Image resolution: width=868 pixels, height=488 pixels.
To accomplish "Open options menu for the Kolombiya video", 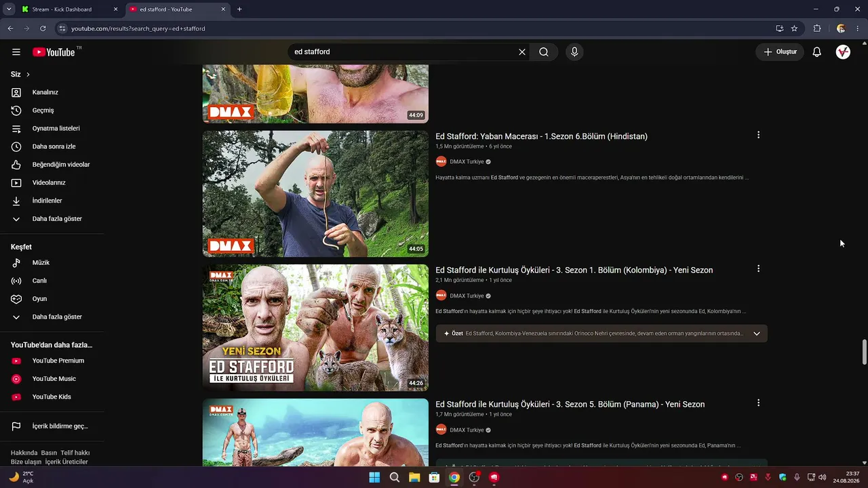I will [758, 268].
